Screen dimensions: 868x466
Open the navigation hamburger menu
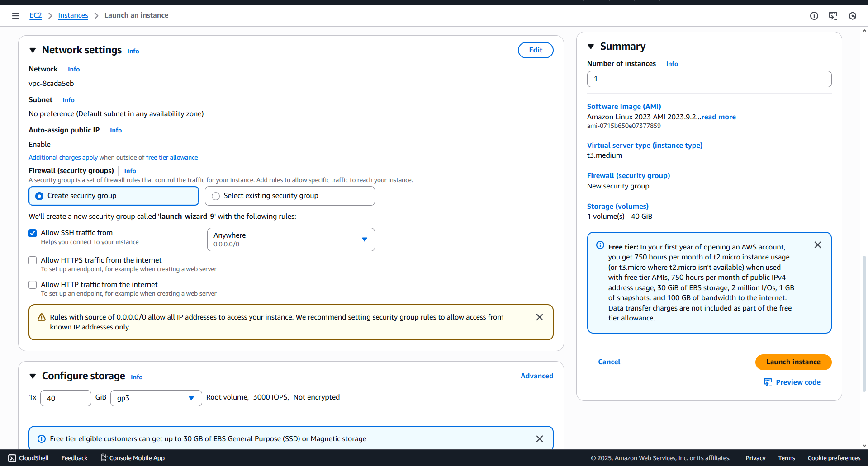tap(16, 15)
